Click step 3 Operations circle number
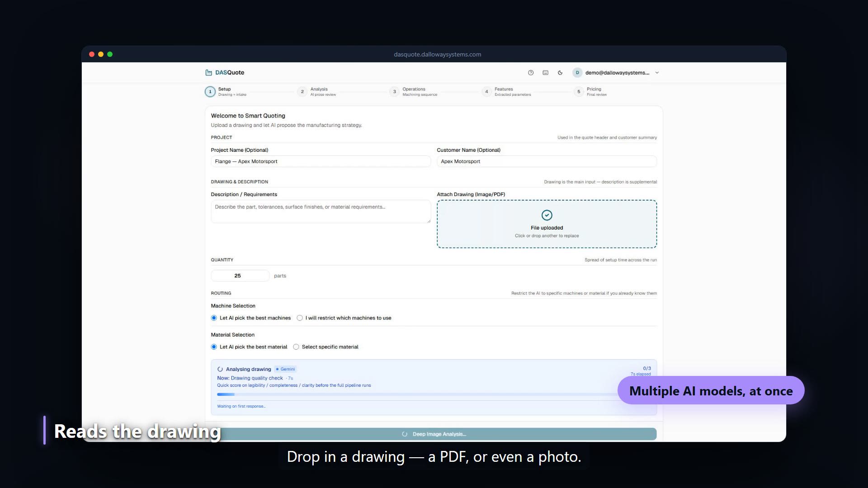868x488 pixels. pyautogui.click(x=395, y=92)
